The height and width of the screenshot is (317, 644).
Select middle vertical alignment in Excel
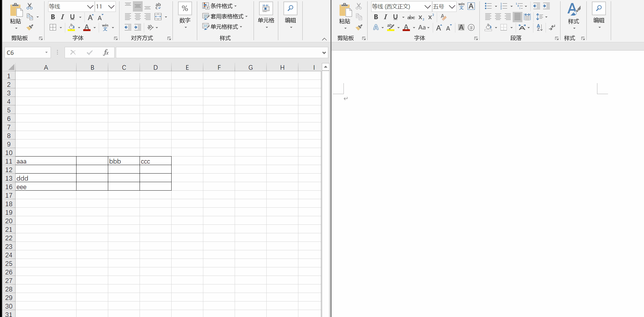coord(138,6)
